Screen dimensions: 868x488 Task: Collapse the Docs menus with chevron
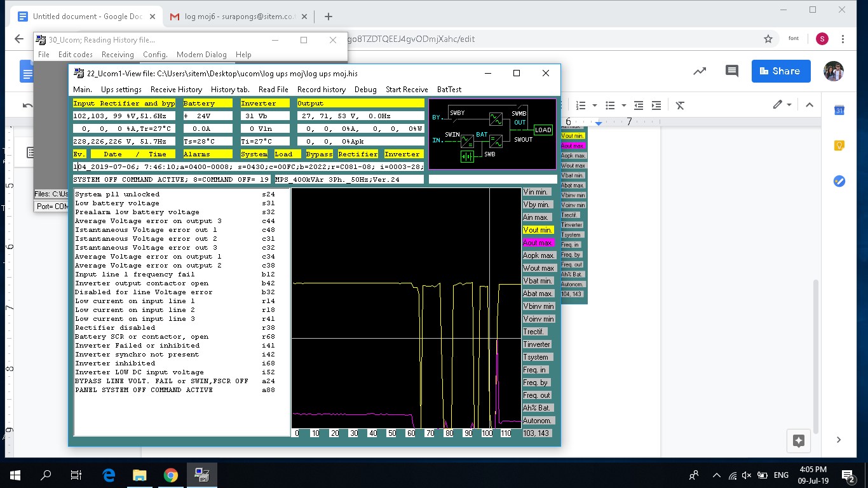[810, 105]
